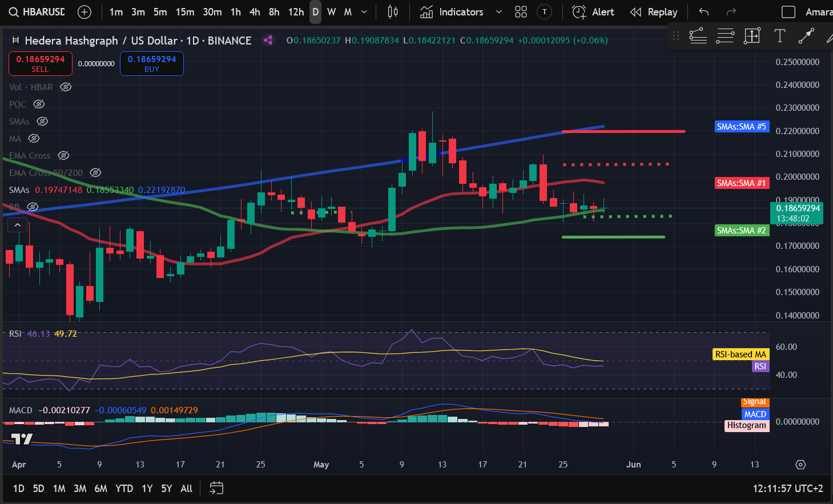This screenshot has width=833, height=504.
Task: Select the trend line drawing tool
Action: (698, 36)
